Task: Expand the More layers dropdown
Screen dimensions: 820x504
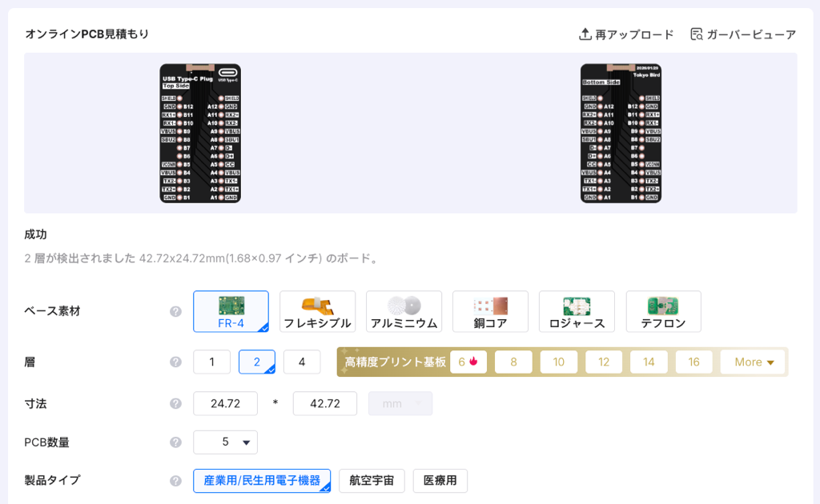Action: click(x=753, y=362)
